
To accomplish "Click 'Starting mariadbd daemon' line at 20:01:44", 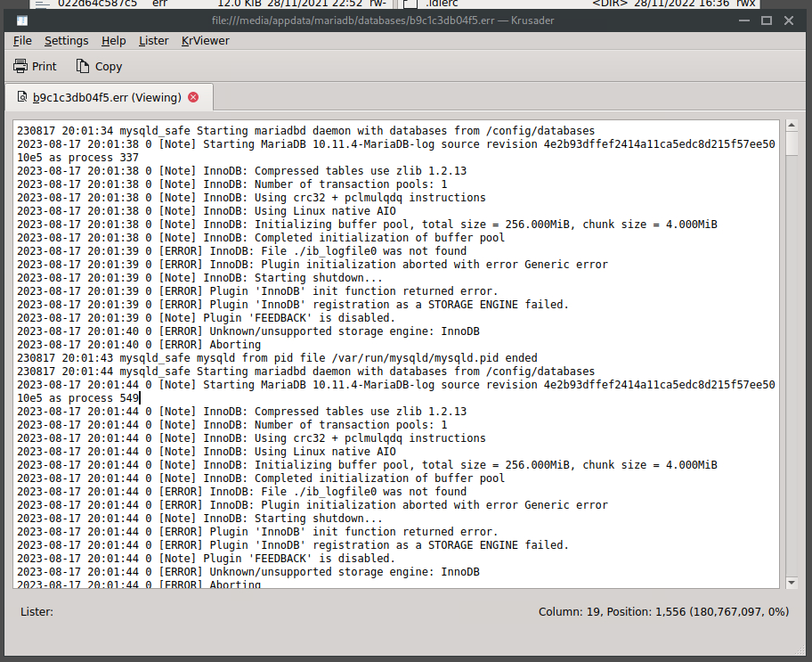I will tap(305, 372).
